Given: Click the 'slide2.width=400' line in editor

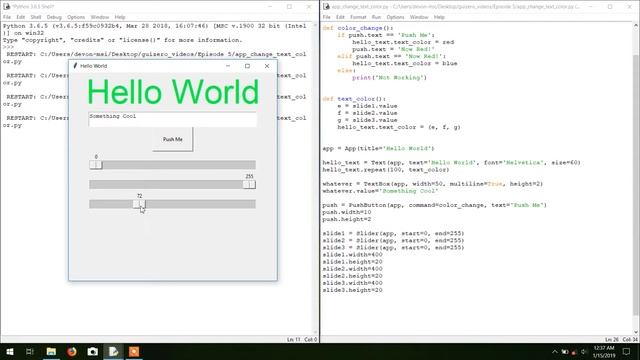Looking at the screenshot, I should (352, 269).
